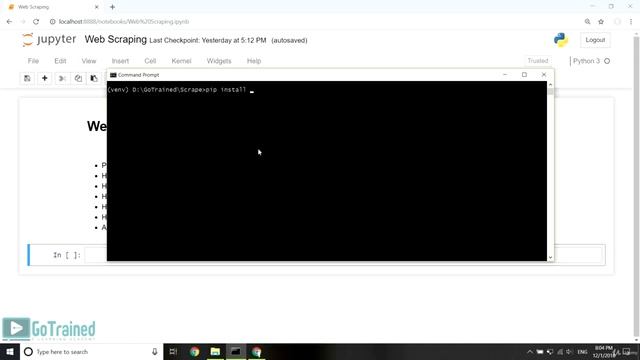Click notebook title Web Scraping
The height and width of the screenshot is (360, 640).
(x=116, y=40)
